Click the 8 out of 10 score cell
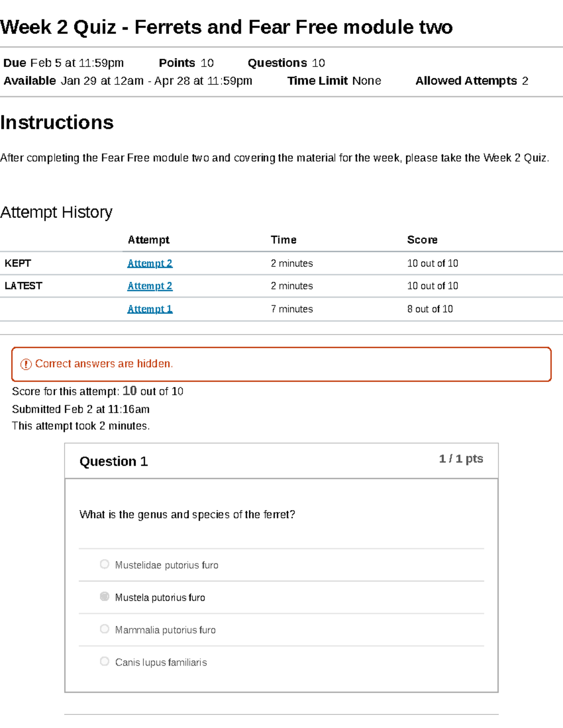This screenshot has height=728, width=563. (x=430, y=309)
